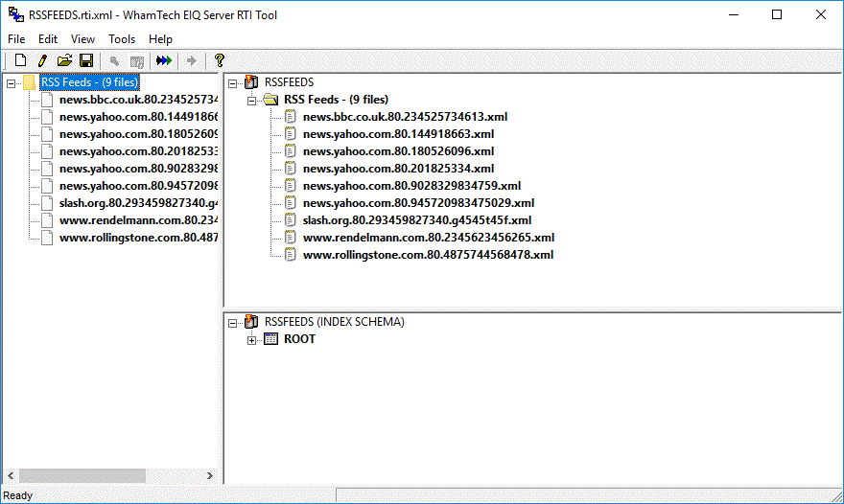Collapse RSS Feeds - (9 files) in right pane
844x504 pixels.
[251, 101]
